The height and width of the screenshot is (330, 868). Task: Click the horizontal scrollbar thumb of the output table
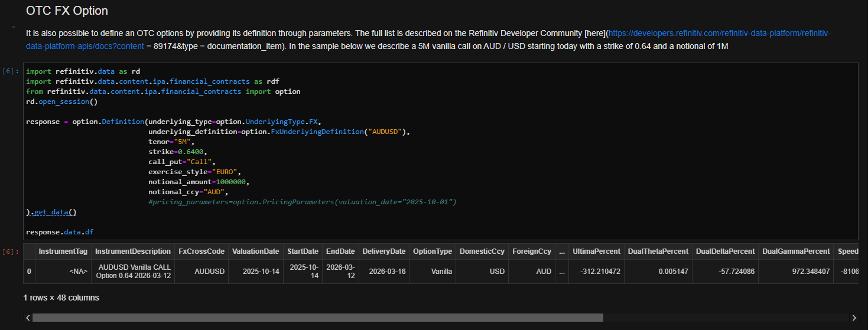pos(318,318)
